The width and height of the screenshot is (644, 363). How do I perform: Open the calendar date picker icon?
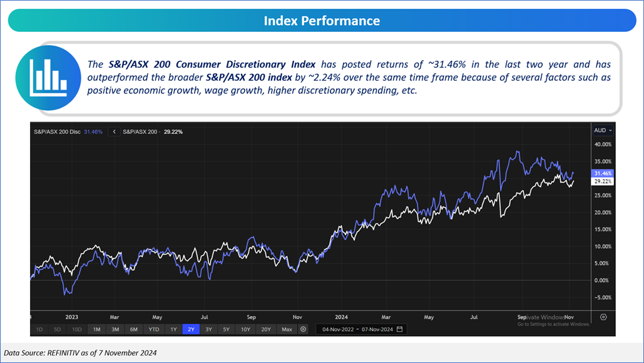(400, 329)
